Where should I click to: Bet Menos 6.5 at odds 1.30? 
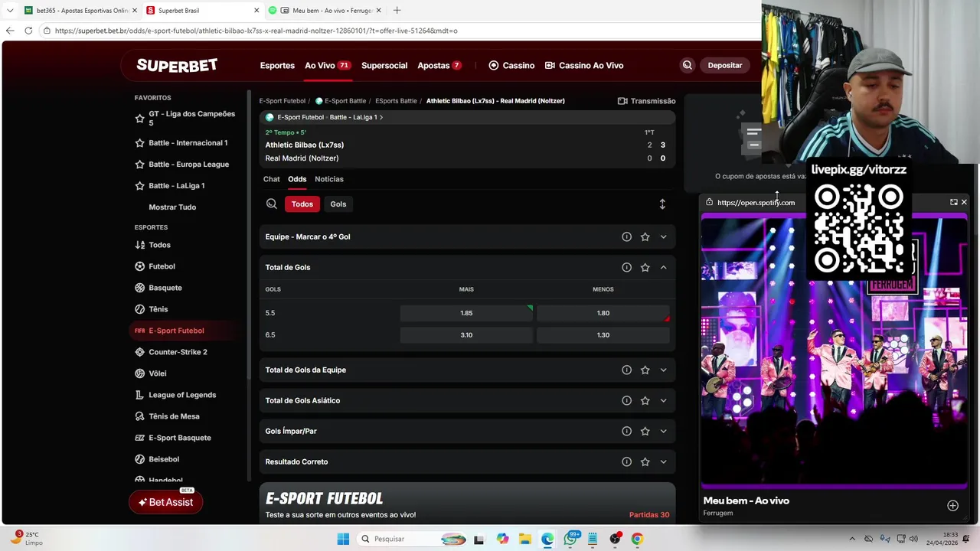tap(603, 335)
